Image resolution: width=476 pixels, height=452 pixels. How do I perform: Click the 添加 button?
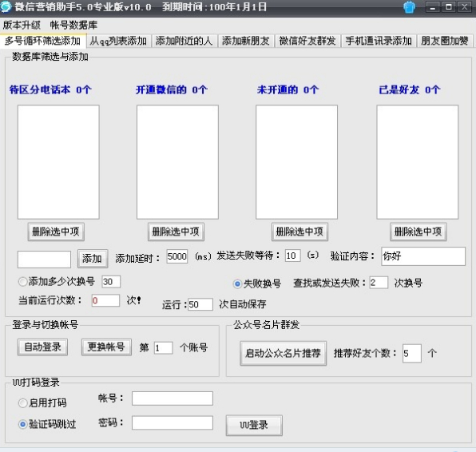(93, 259)
